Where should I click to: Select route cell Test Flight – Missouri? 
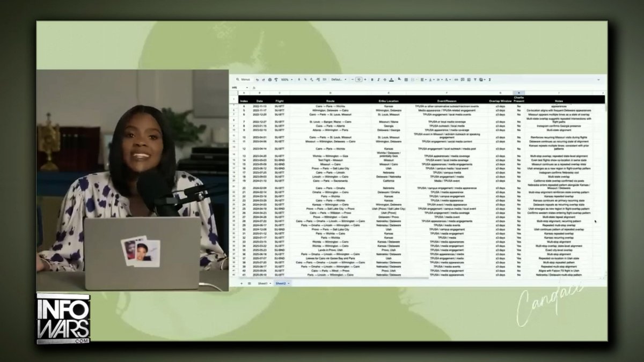(331, 159)
